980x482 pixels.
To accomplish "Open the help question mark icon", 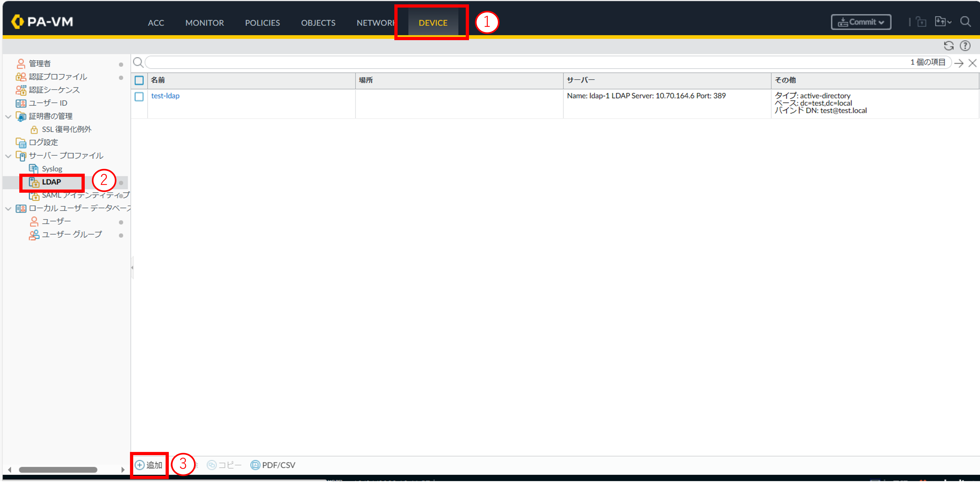I will pyautogui.click(x=965, y=46).
